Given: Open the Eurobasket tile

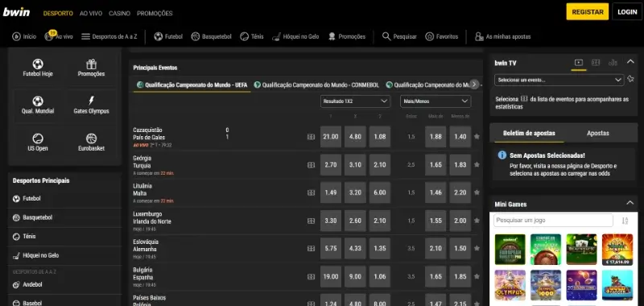Looking at the screenshot, I should (x=91, y=143).
